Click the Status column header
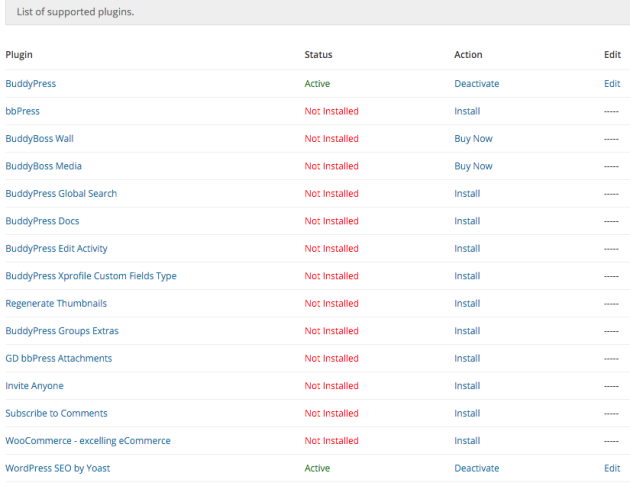The image size is (630, 486). tap(318, 55)
